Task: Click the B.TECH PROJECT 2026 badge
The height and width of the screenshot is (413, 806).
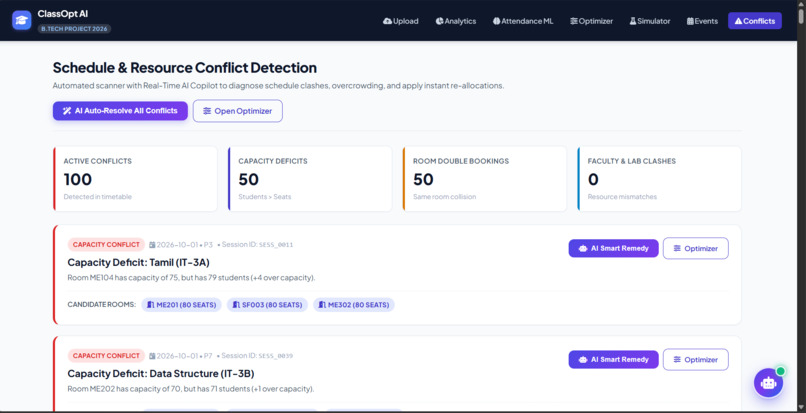Action: click(x=75, y=29)
